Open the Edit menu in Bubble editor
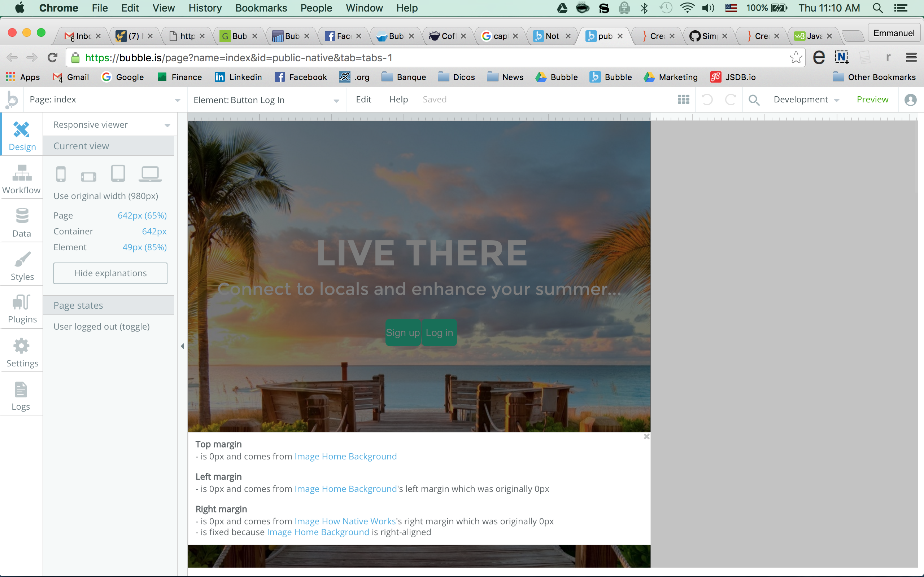Screen dimensions: 924x577 363,100
